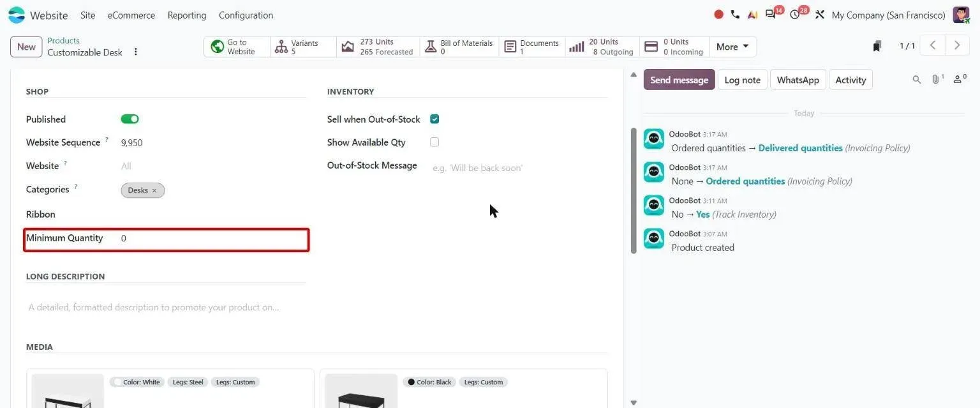
Task: Click the Legs: Steel media tag
Action: click(188, 382)
